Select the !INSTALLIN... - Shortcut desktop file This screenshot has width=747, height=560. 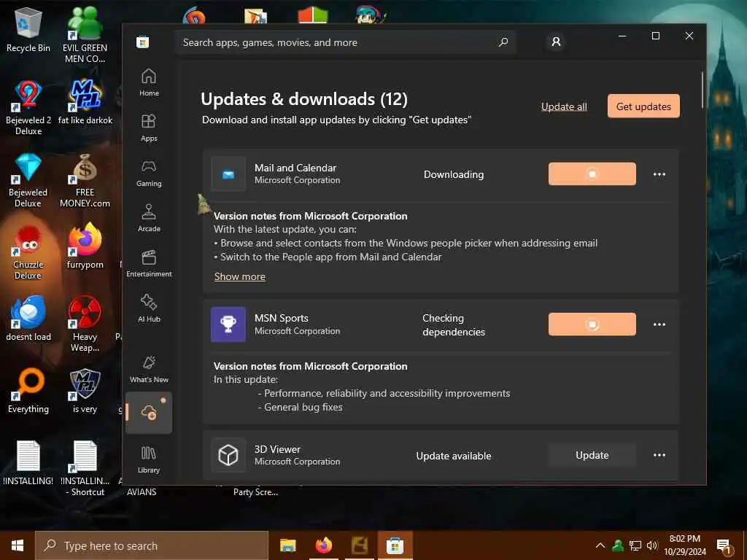tap(85, 468)
